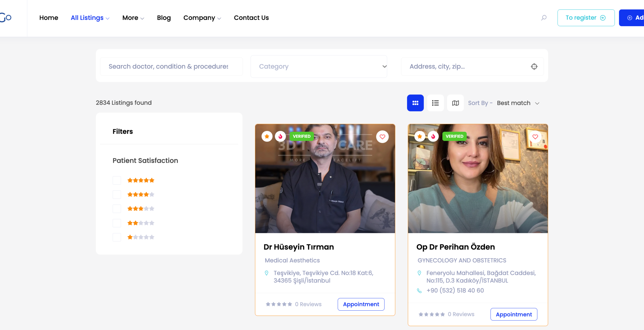The height and width of the screenshot is (330, 644).
Task: Click the search magnifier icon in header
Action: point(544,18)
